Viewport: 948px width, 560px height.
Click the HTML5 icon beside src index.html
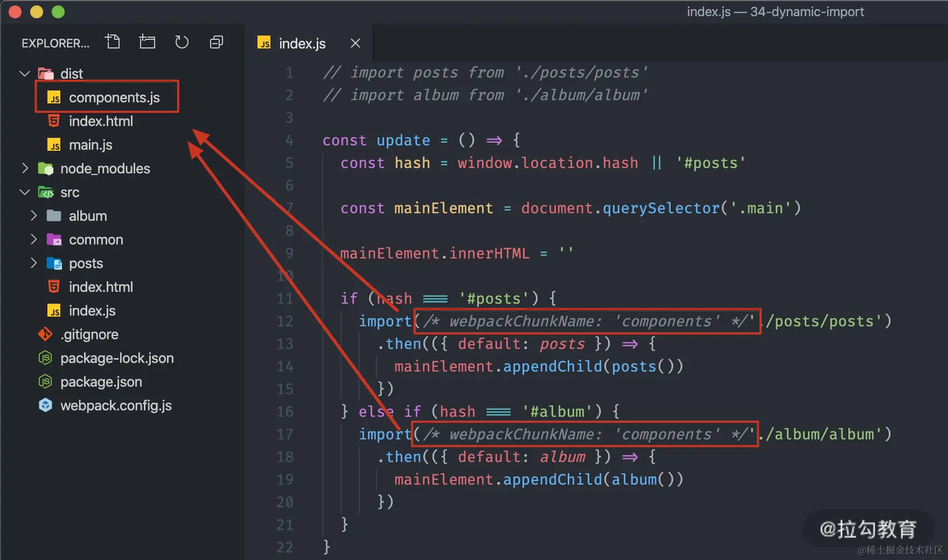54,287
